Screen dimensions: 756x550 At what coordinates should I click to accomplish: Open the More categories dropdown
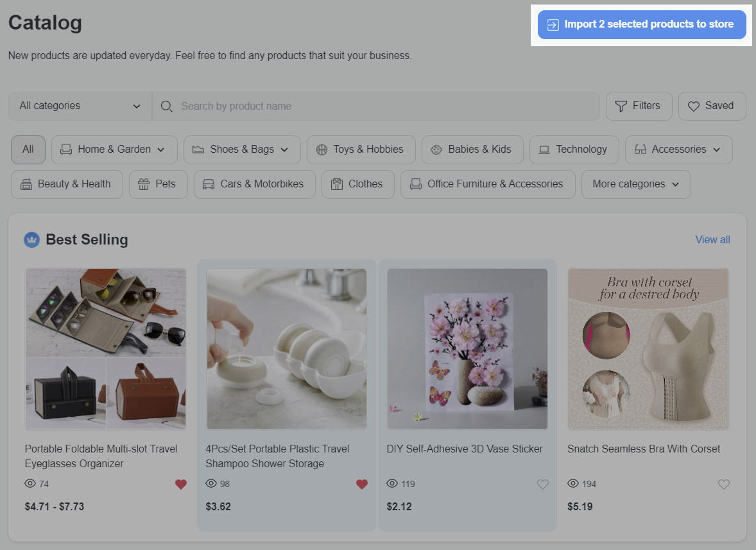pyautogui.click(x=635, y=184)
